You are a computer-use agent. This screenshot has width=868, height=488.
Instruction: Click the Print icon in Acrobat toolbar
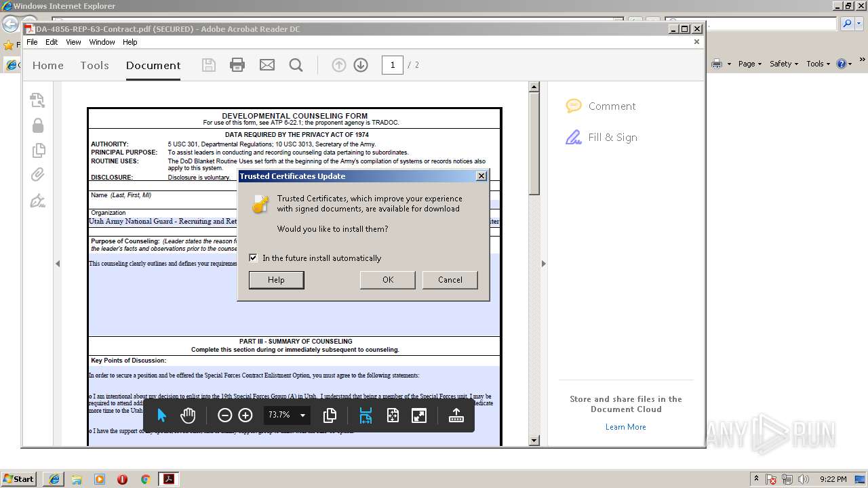click(x=237, y=65)
